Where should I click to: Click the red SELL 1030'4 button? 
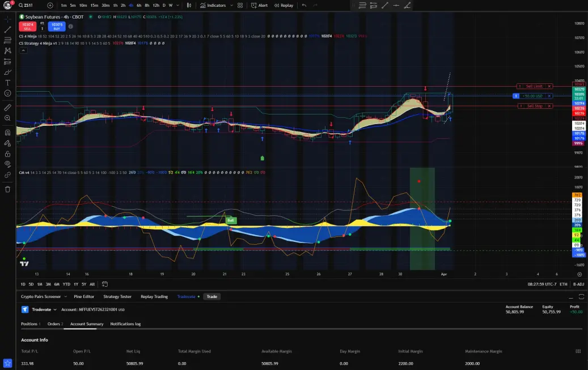click(x=27, y=26)
